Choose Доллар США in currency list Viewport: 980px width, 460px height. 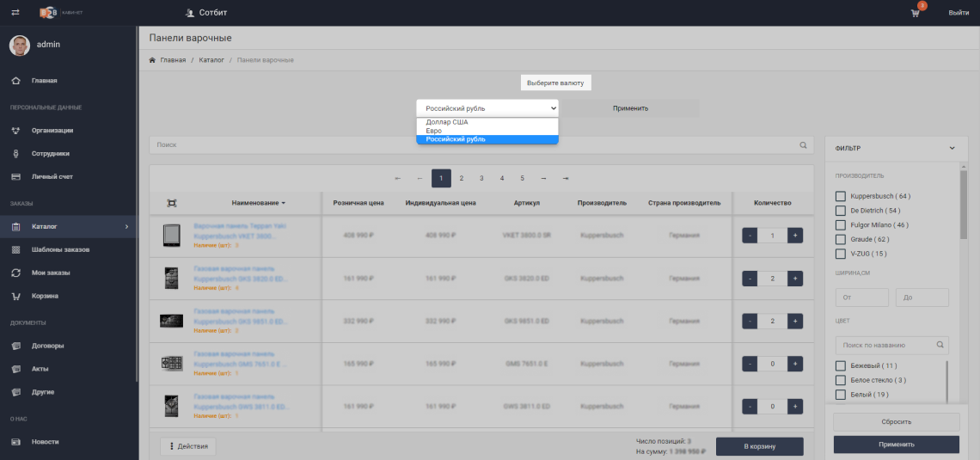[487, 122]
